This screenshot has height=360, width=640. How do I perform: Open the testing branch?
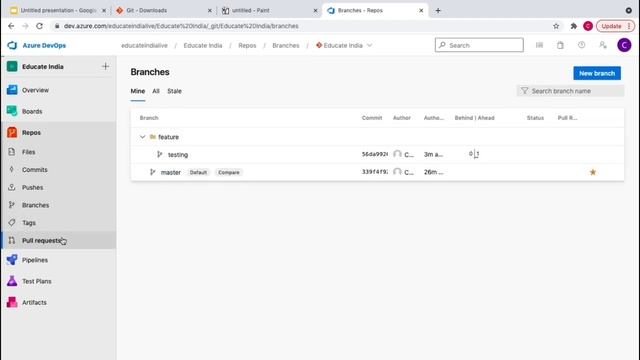pos(178,155)
